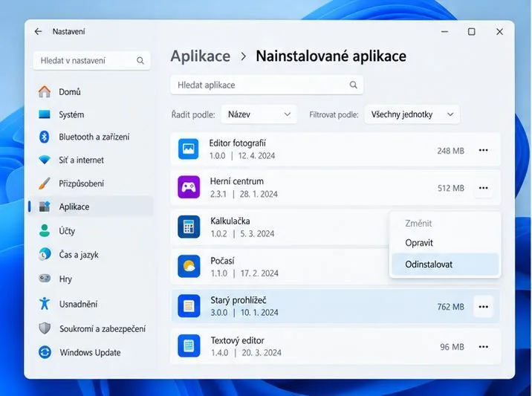The height and width of the screenshot is (396, 532).
Task: Click the search icon in Hledat v nastavení
Action: pyautogui.click(x=140, y=61)
